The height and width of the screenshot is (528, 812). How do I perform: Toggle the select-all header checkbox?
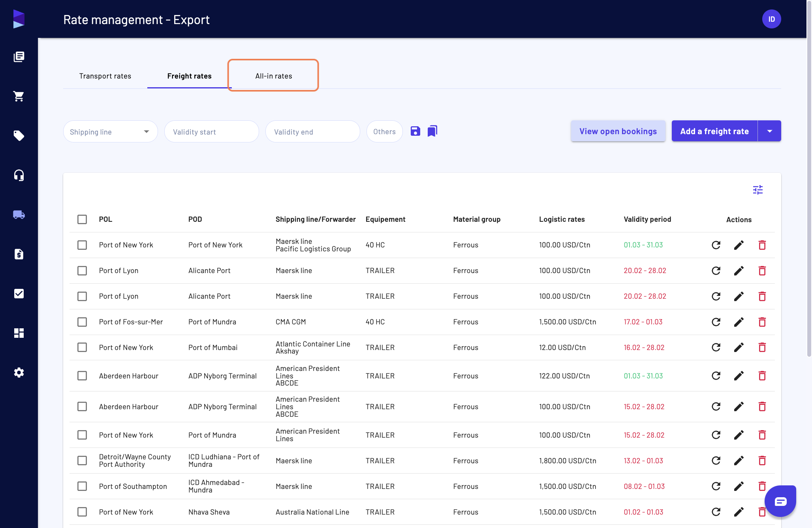(82, 219)
